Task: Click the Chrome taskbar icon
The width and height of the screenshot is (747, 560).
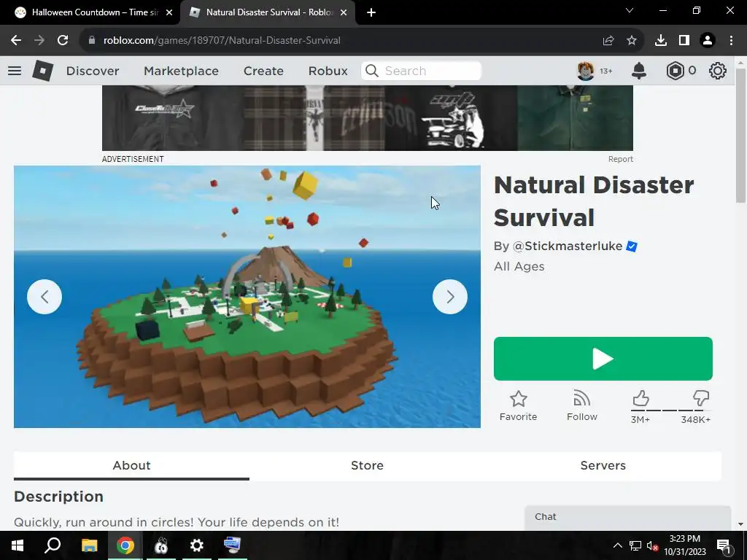Action: tap(125, 545)
